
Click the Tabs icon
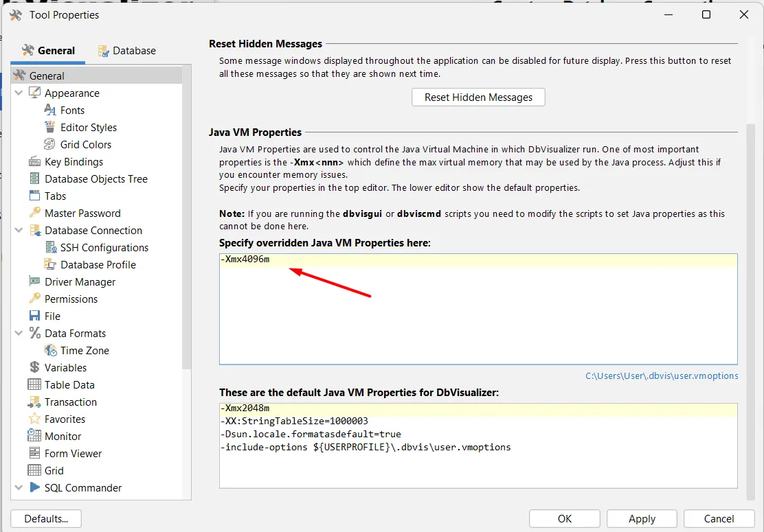(34, 196)
